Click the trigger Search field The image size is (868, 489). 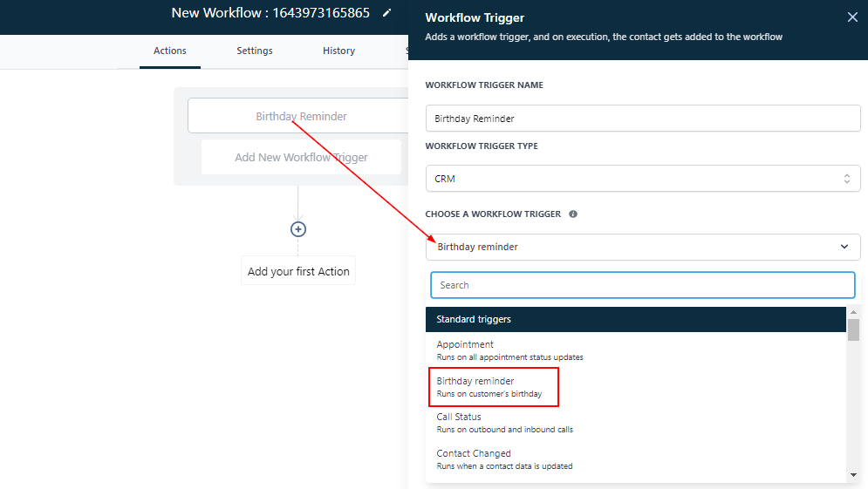pos(642,285)
